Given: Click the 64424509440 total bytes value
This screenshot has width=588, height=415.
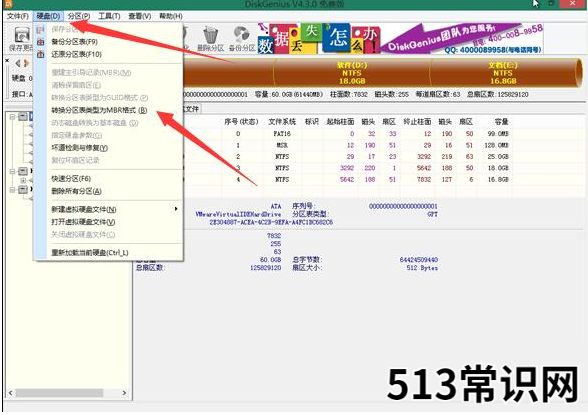Looking at the screenshot, I should pos(418,260).
